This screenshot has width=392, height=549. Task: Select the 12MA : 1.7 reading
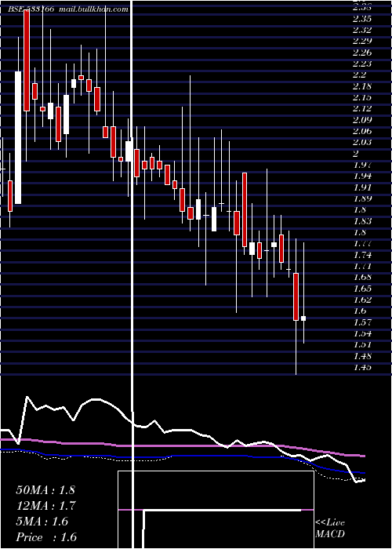click(x=45, y=506)
